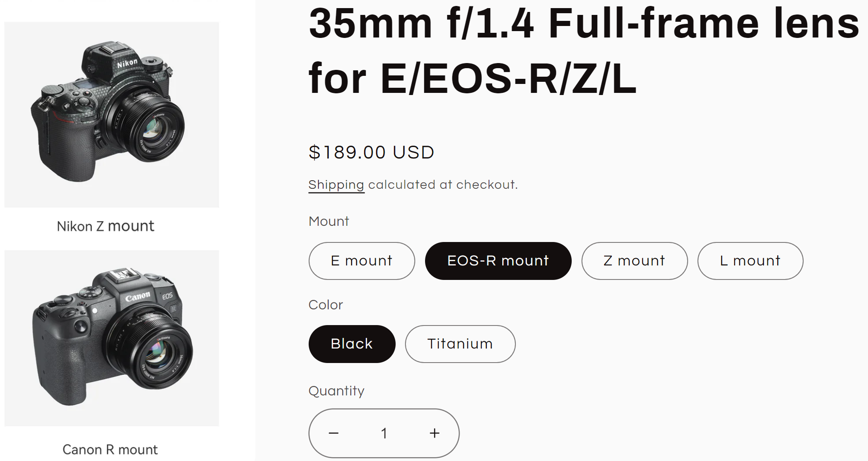The height and width of the screenshot is (461, 868).
Task: Click the "Mount" option label
Action: pos(329,221)
